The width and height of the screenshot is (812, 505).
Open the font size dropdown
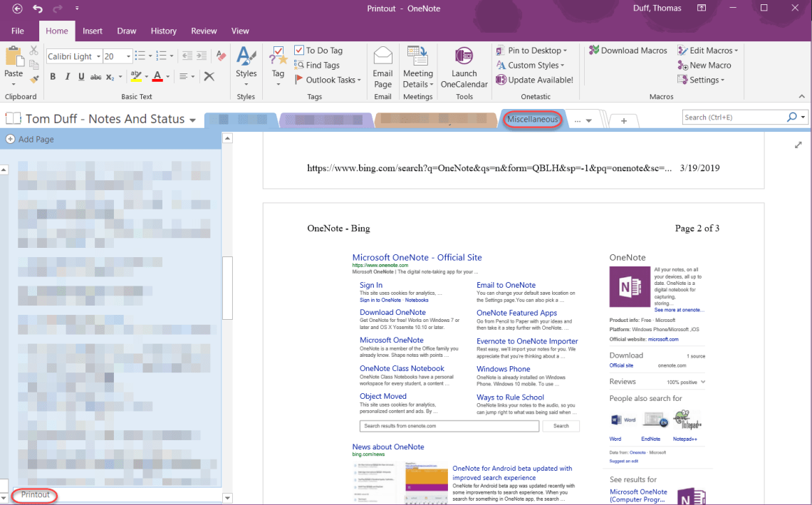pyautogui.click(x=128, y=56)
